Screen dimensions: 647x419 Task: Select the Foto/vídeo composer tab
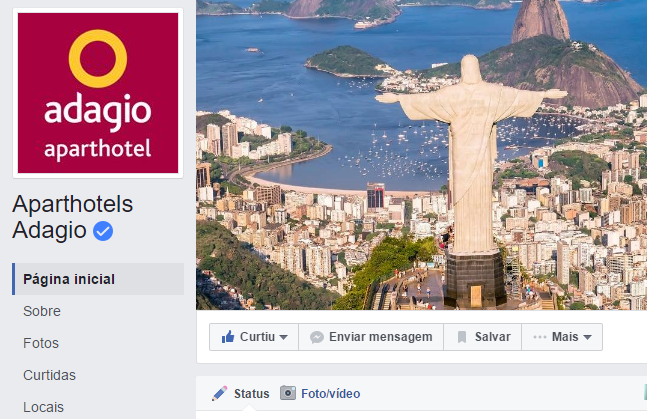pos(320,393)
